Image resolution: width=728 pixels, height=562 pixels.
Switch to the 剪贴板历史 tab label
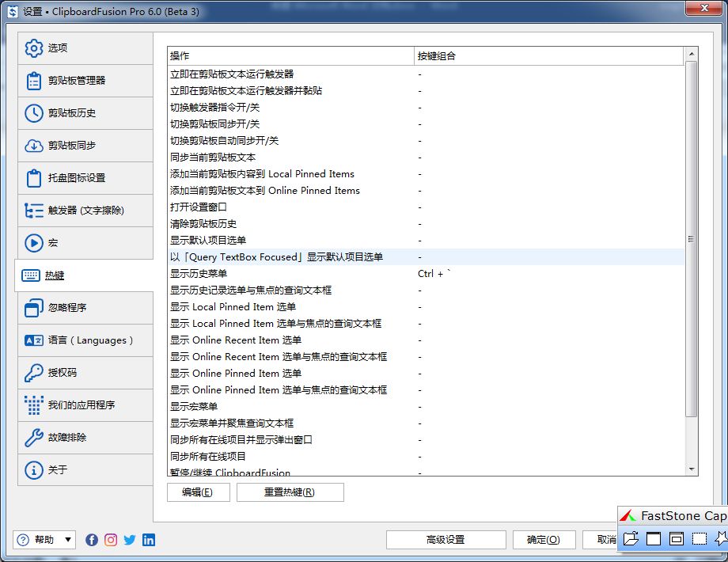pos(72,113)
